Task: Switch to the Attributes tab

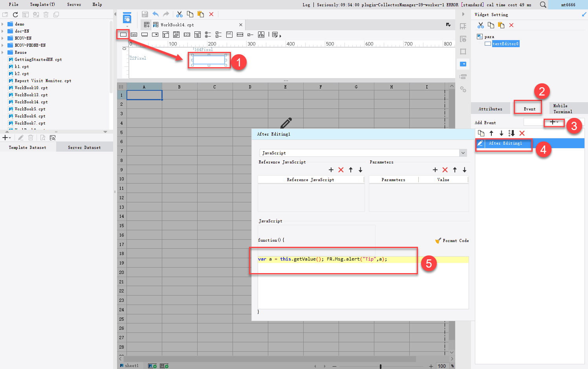Action: tap(491, 108)
